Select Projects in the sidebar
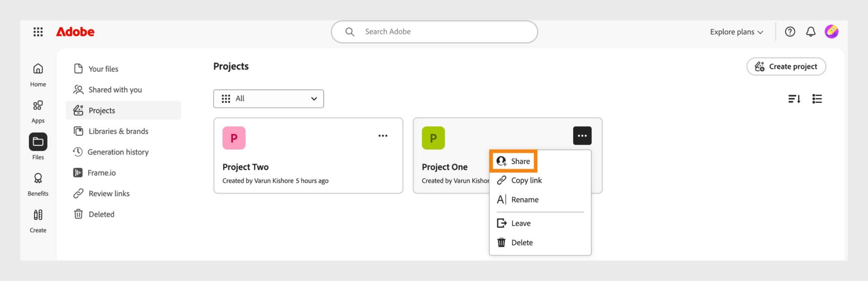This screenshot has height=281, width=868. [x=123, y=110]
